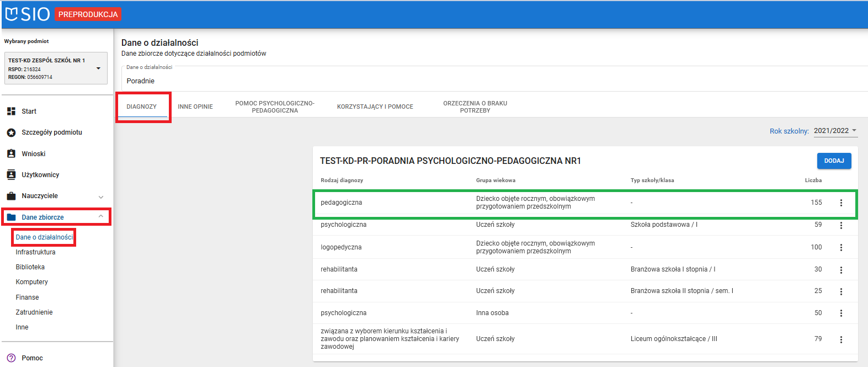Click the Typ szkoły/klasa column header
Screen dimensions: 868x367
(x=652, y=180)
